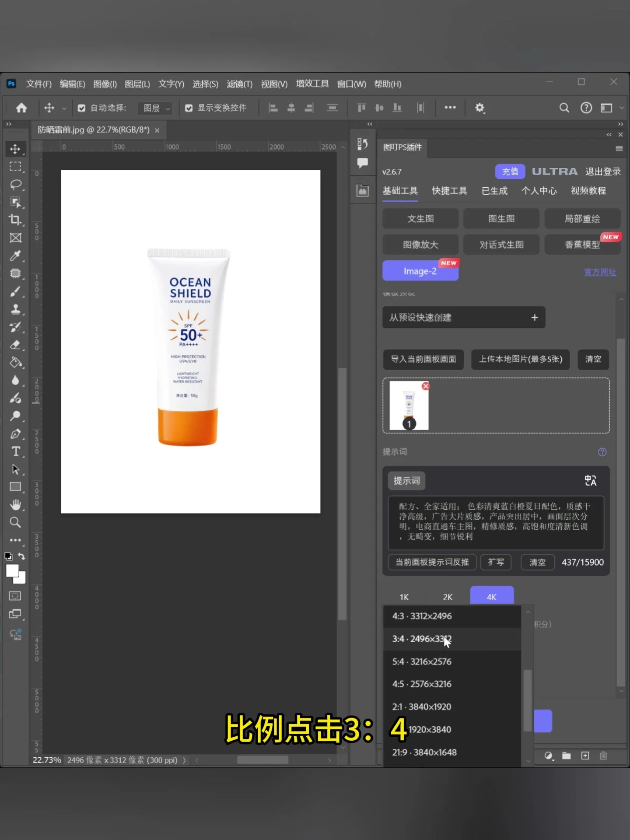Select the Zoom tool
Image resolution: width=630 pixels, height=840 pixels.
[15, 522]
